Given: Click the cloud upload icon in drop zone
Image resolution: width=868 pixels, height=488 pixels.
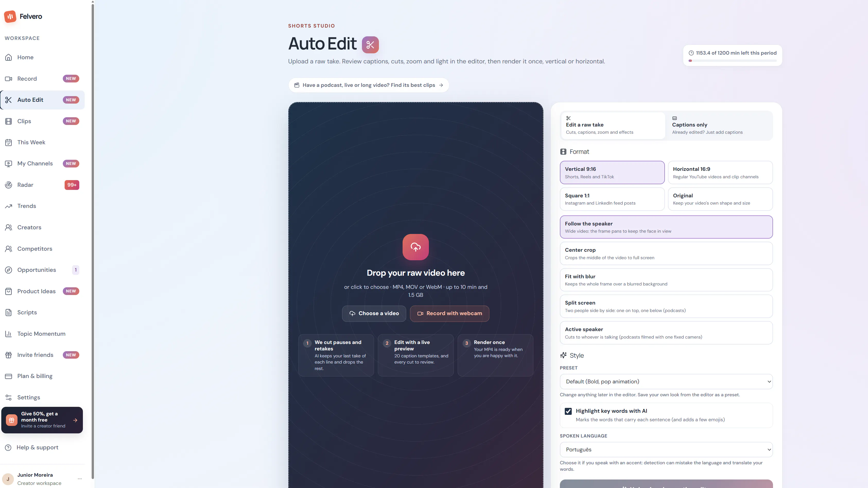Looking at the screenshot, I should (415, 247).
